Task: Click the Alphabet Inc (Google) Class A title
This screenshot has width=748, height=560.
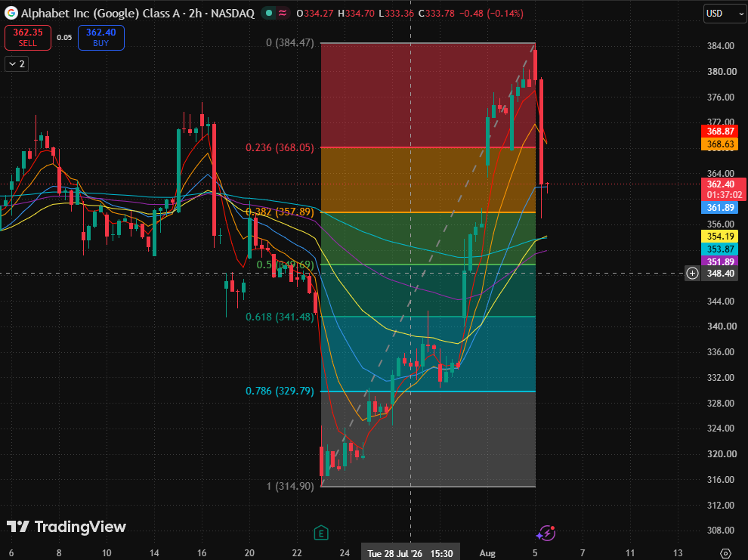Action: point(100,14)
